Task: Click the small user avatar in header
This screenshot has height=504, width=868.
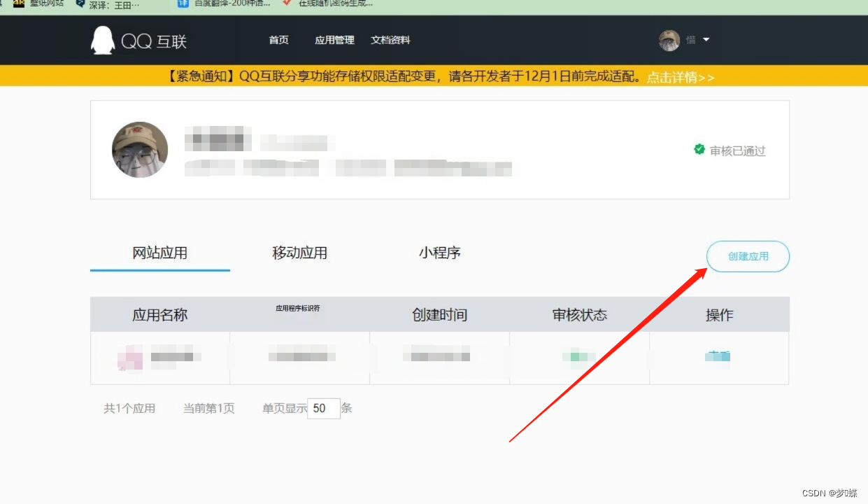Action: [x=669, y=41]
